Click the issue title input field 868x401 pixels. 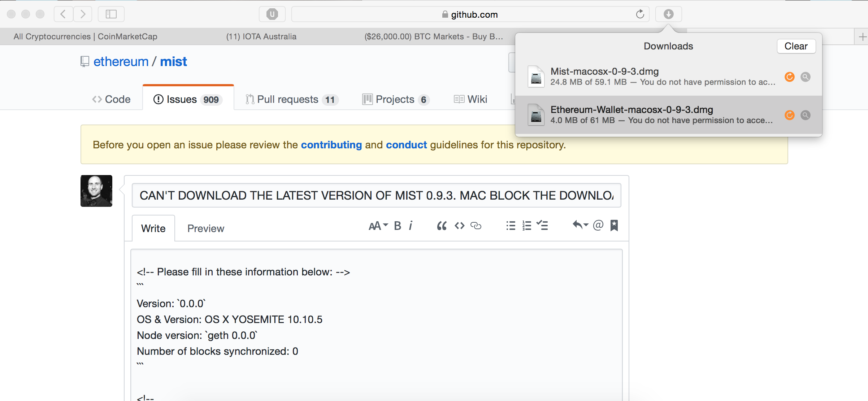pyautogui.click(x=376, y=195)
